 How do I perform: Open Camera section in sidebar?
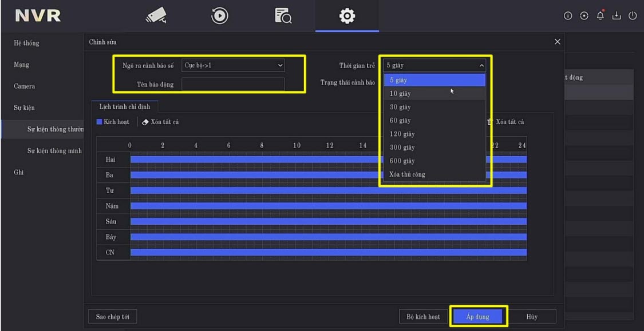[x=25, y=86]
